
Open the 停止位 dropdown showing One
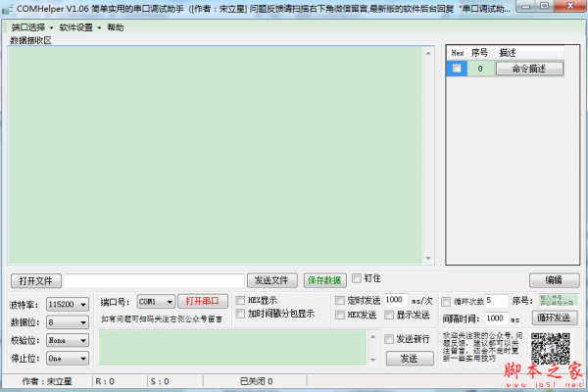coord(68,359)
